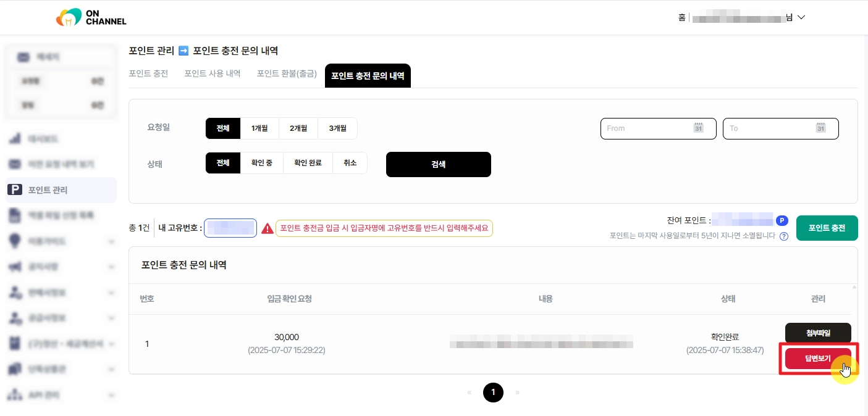
Task: Expand the 공지사항 sidebar menu arrow
Action: tap(111, 267)
